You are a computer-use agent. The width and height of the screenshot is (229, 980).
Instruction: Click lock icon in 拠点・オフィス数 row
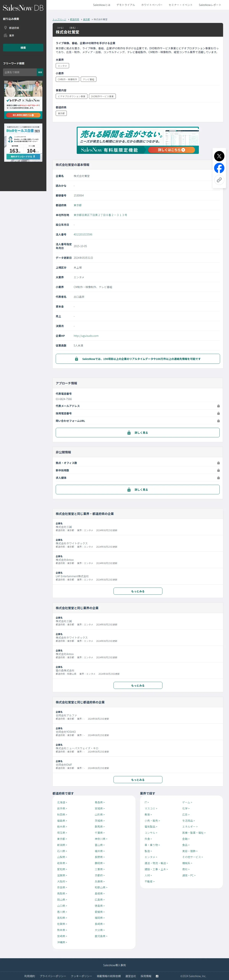pos(218,463)
